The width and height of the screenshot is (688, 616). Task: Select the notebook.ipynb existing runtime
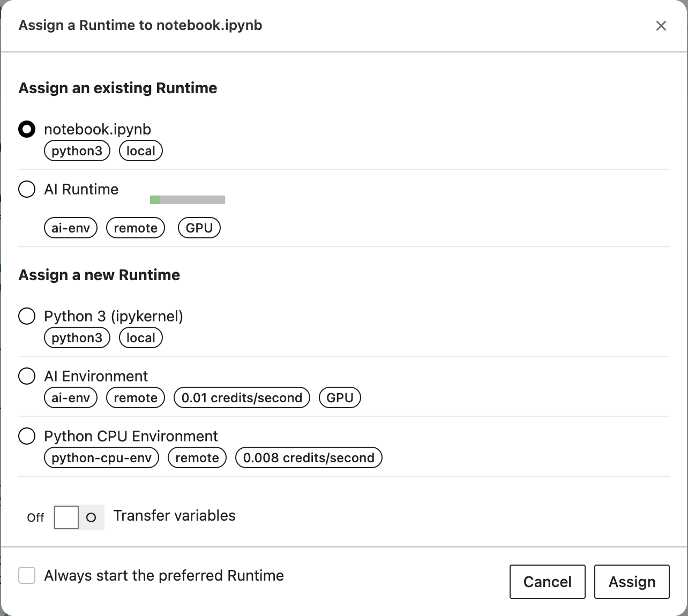(27, 130)
